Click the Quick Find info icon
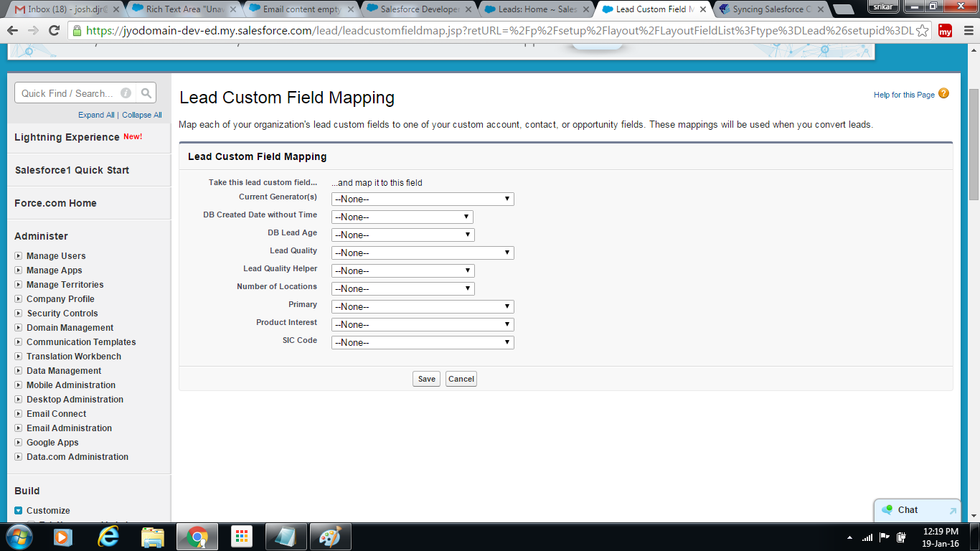 pyautogui.click(x=126, y=93)
